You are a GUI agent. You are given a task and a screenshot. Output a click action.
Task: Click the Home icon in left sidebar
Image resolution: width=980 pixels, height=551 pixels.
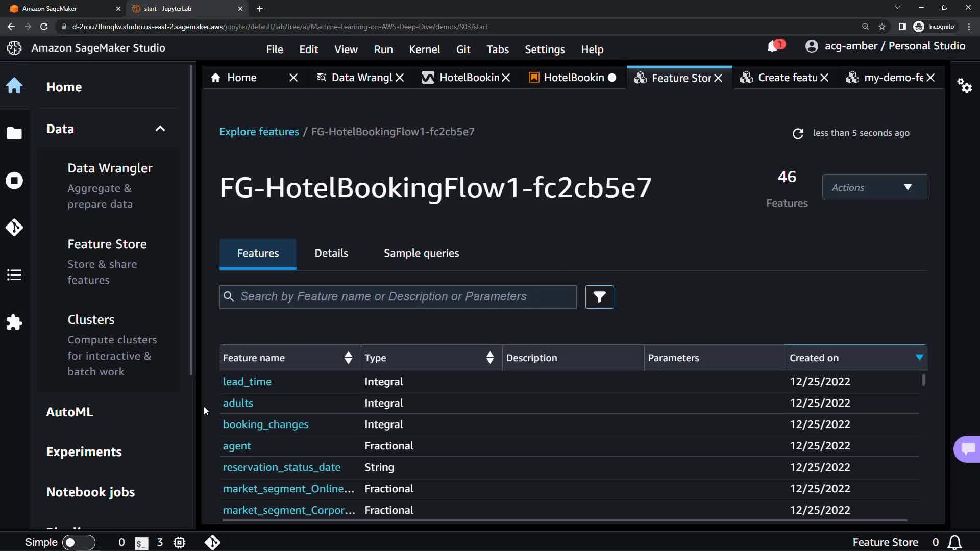pyautogui.click(x=14, y=86)
